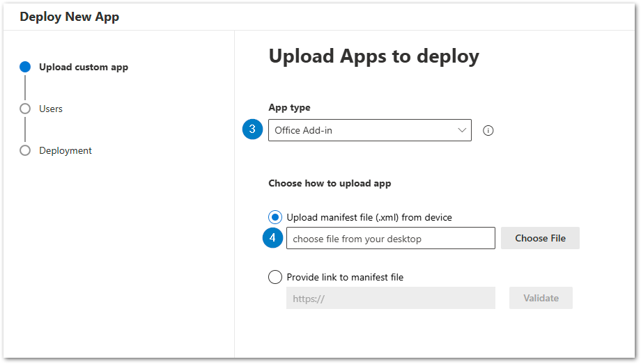Viewport: 641px width, 364px height.
Task: Click the App type info icon
Action: point(488,130)
